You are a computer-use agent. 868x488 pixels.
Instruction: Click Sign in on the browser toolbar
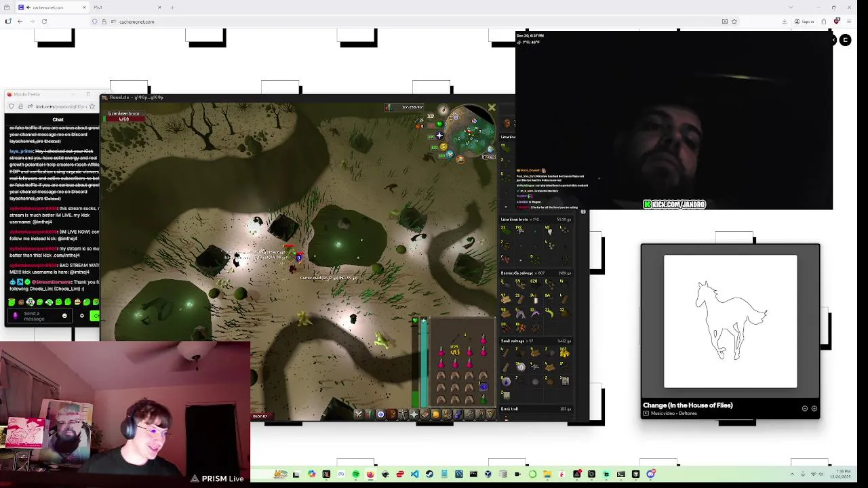(804, 21)
